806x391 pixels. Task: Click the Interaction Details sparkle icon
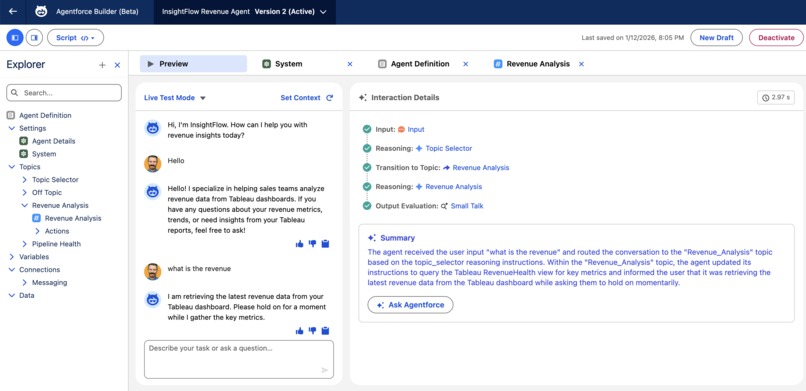[x=362, y=98]
